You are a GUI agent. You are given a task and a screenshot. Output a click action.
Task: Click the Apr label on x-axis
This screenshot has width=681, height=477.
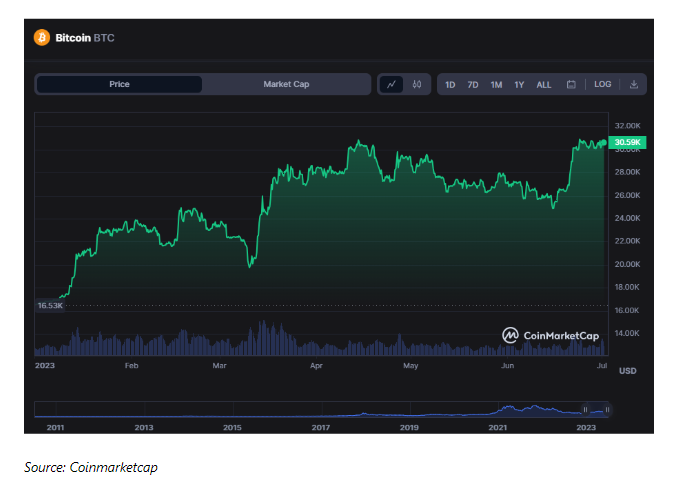(x=316, y=365)
